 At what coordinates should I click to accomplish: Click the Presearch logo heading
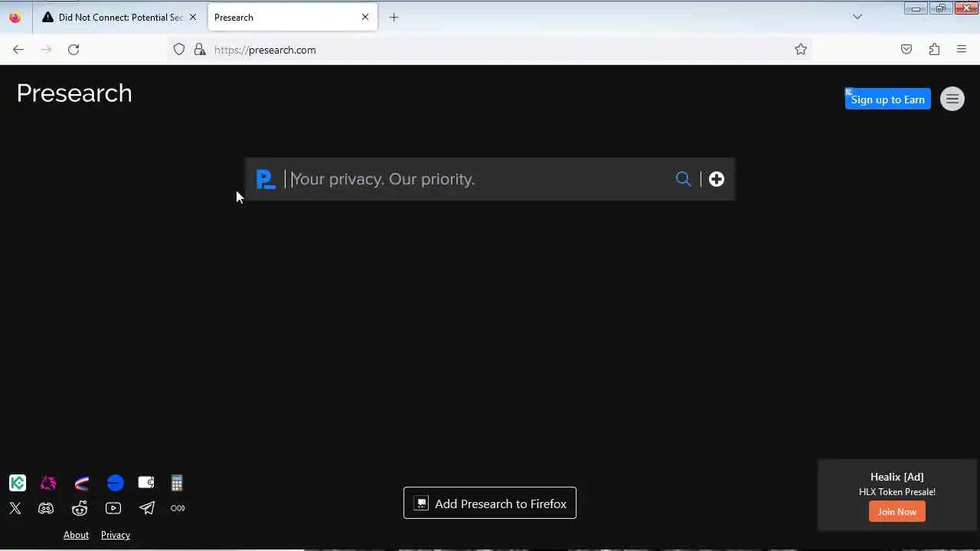[x=74, y=93]
